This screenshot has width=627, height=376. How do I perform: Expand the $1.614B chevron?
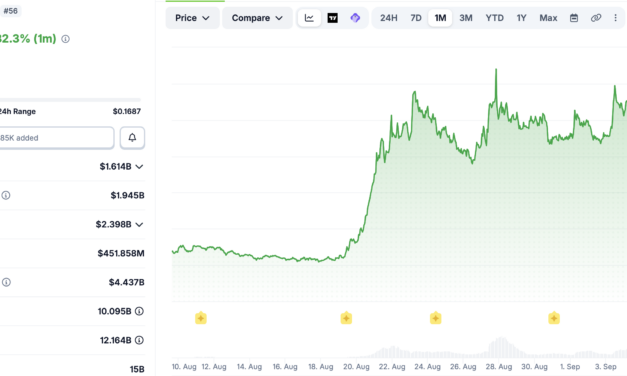click(139, 167)
